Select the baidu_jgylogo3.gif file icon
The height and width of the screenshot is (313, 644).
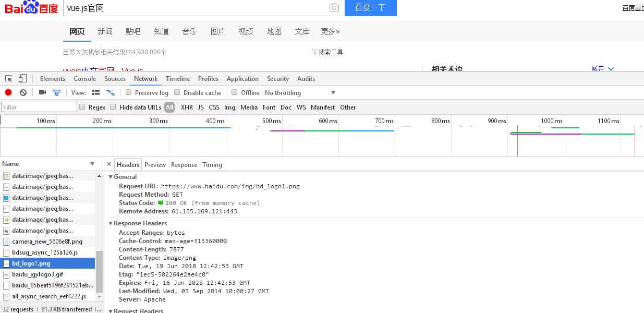tap(6, 274)
